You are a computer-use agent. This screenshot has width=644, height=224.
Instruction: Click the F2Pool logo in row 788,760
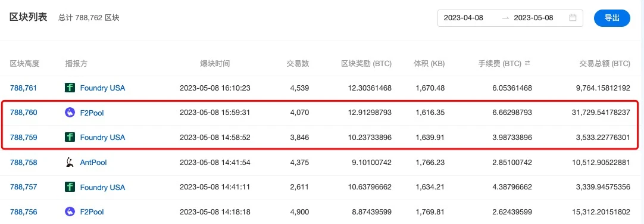point(70,112)
